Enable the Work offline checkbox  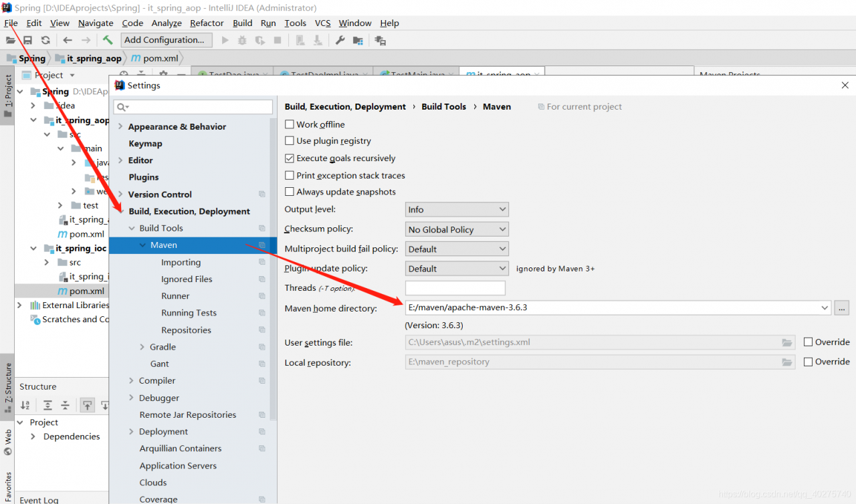(290, 124)
